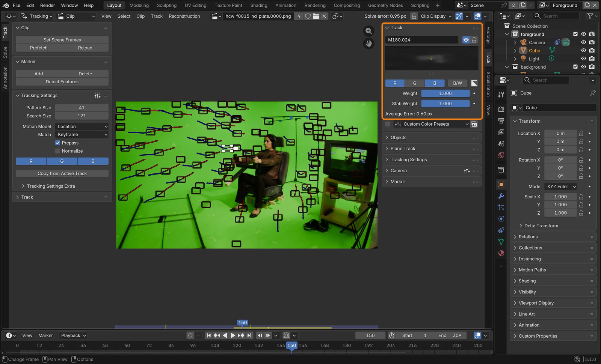601x364 pixels.
Task: Click the Set Scene Frames button
Action: click(x=62, y=40)
